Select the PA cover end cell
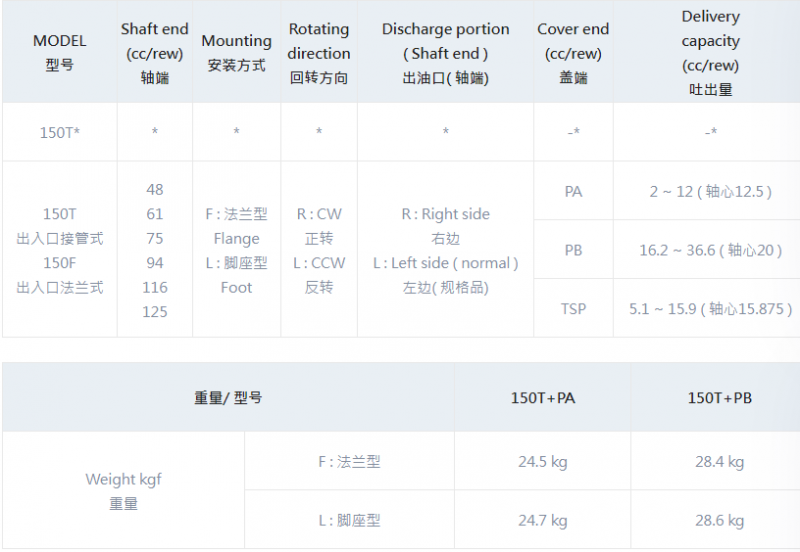800x552 pixels. 573,191
